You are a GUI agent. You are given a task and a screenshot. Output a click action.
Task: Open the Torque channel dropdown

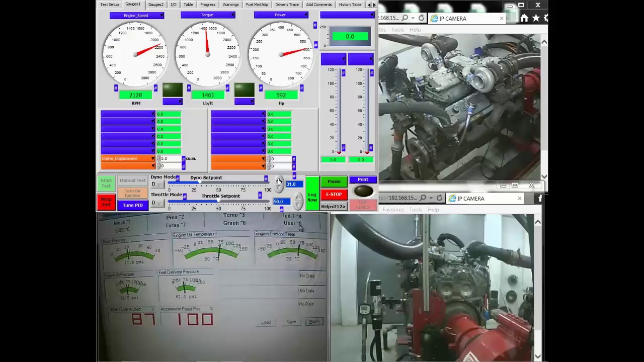pos(208,15)
